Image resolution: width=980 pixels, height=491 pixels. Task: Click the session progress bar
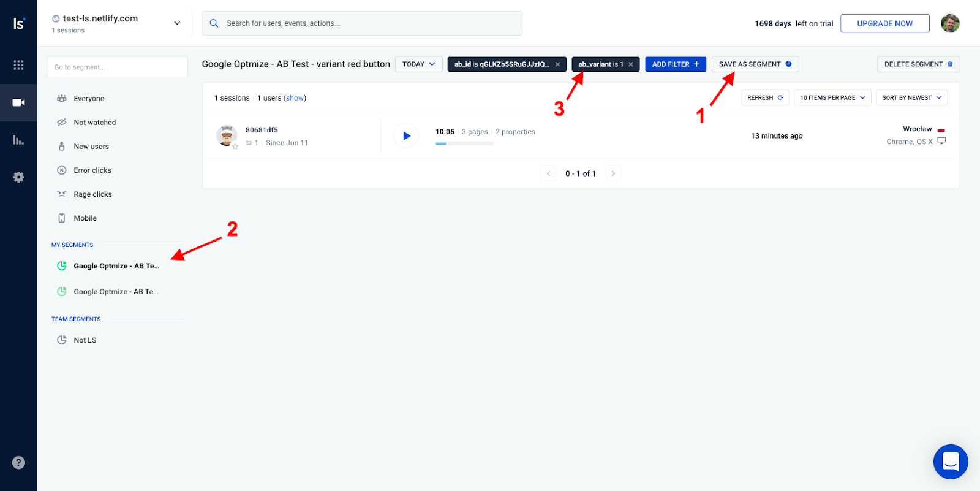click(464, 143)
